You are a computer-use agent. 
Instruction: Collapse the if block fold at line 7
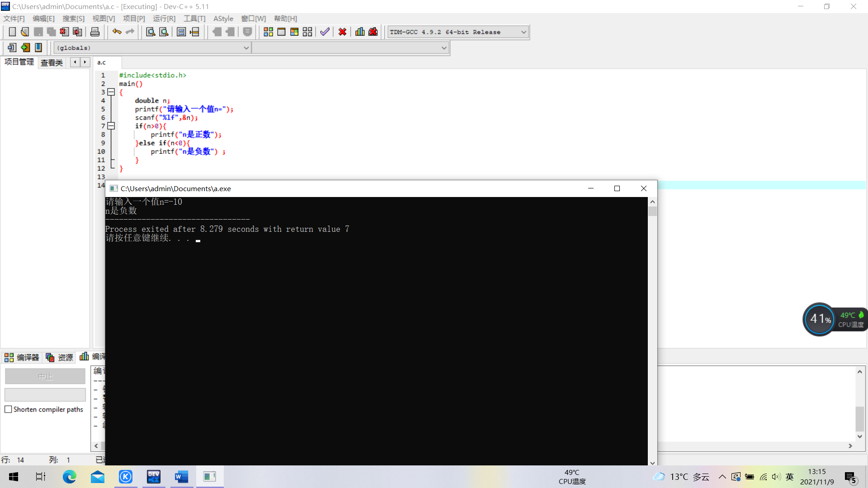tap(111, 126)
